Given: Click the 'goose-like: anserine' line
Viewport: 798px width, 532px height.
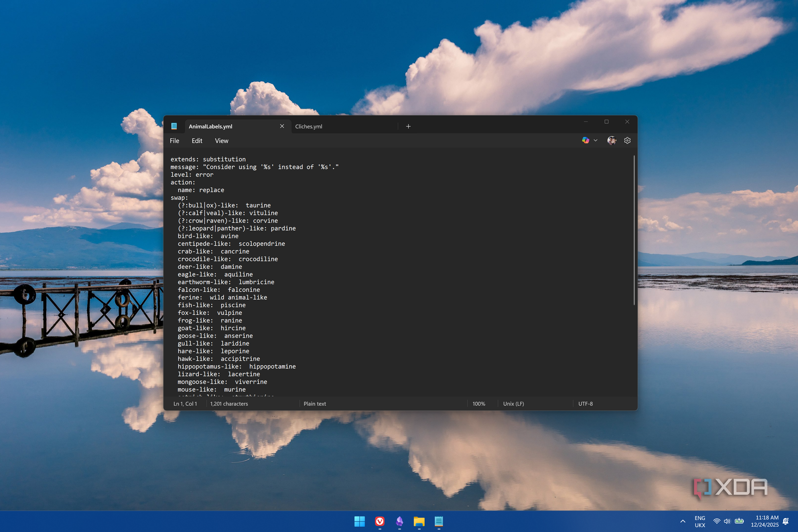Looking at the screenshot, I should [215, 336].
